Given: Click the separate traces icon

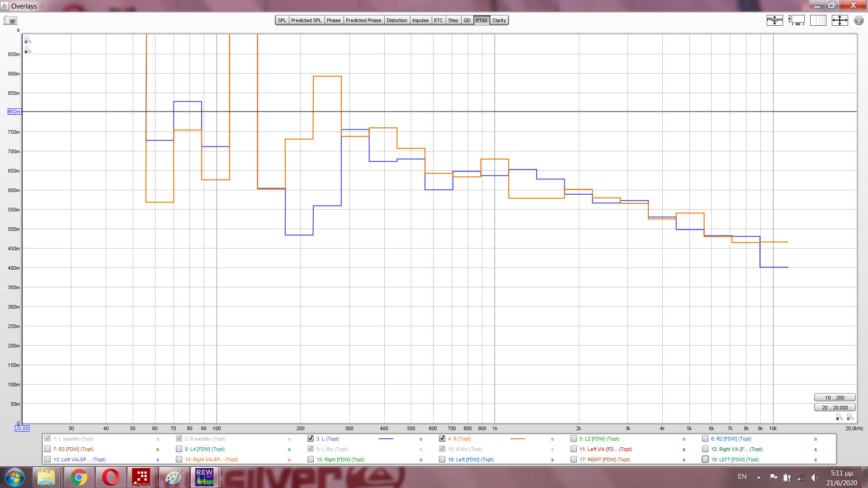Looking at the screenshot, I should (x=774, y=20).
